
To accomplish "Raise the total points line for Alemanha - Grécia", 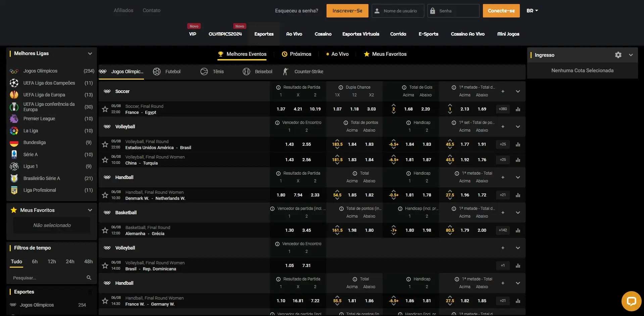I will pos(337,226).
